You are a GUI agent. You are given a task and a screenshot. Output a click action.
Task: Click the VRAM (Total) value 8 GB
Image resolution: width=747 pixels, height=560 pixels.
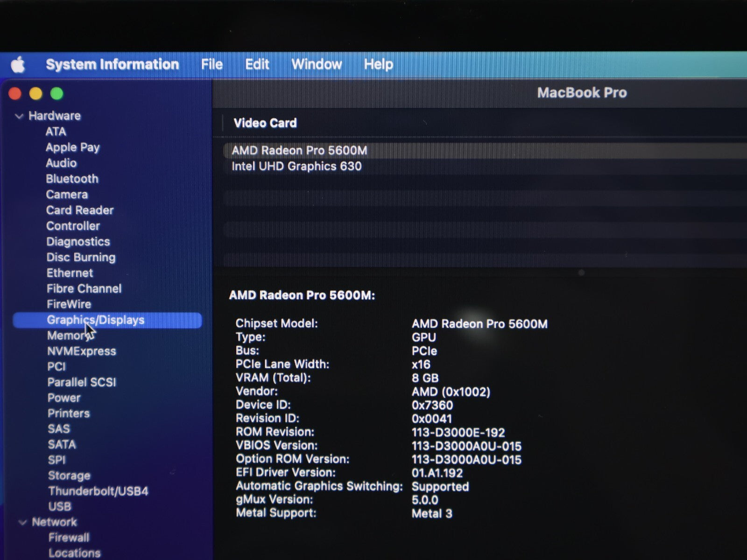pos(425,378)
